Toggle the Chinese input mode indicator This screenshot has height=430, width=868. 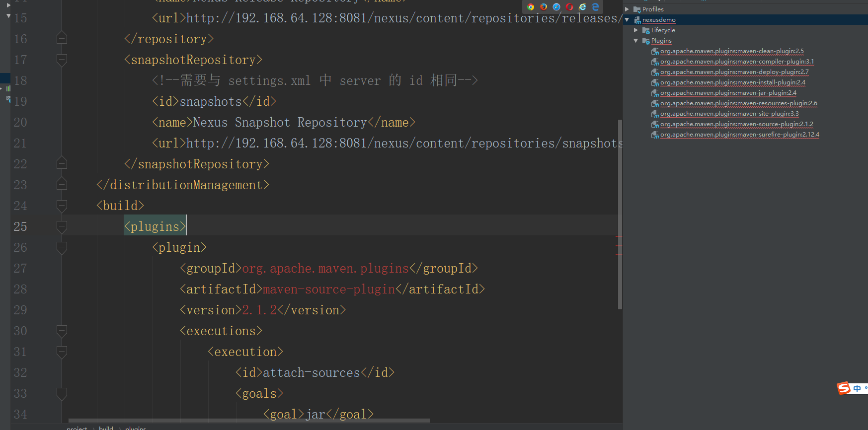pyautogui.click(x=857, y=389)
